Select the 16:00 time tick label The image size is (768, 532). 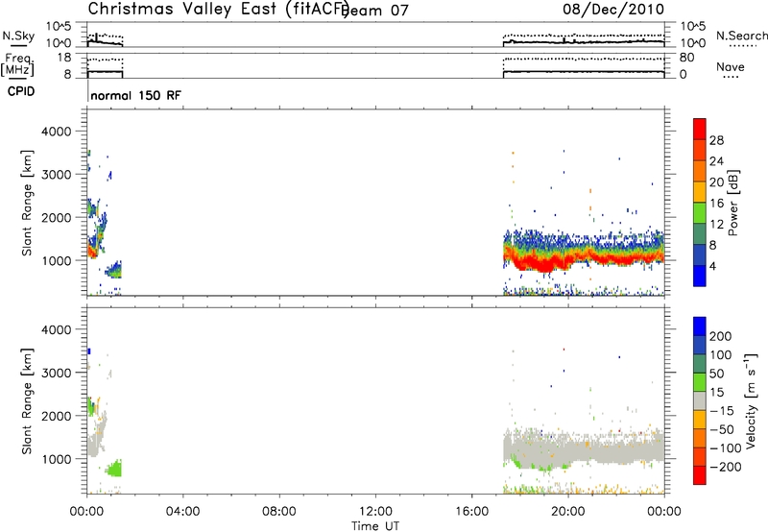(x=471, y=512)
